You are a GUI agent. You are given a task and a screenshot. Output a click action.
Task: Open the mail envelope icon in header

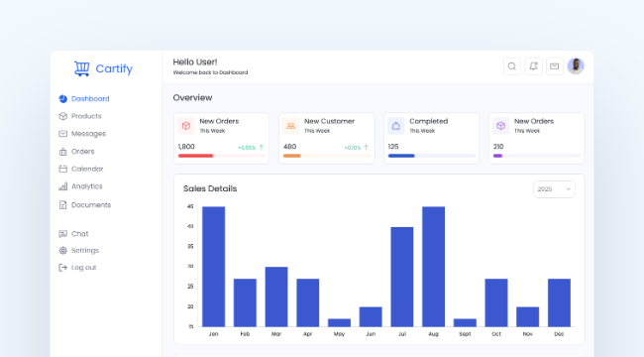click(555, 66)
